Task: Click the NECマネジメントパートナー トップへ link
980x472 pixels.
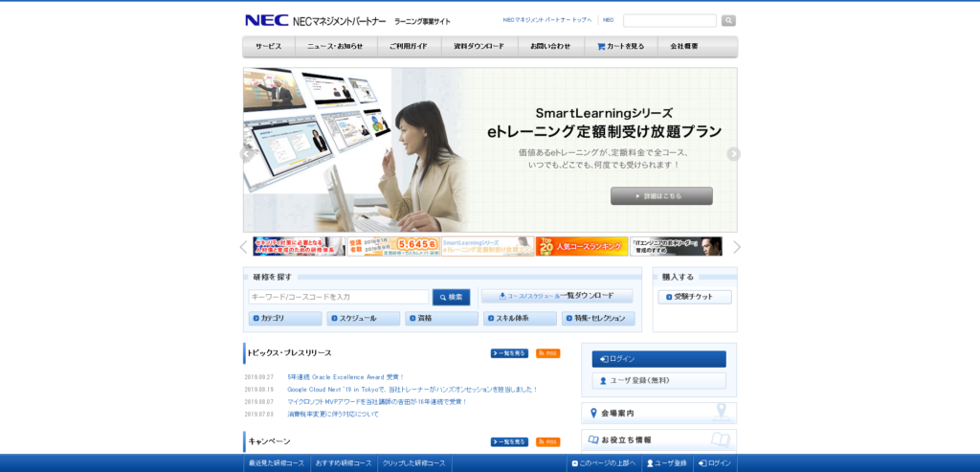Action: 546,20
